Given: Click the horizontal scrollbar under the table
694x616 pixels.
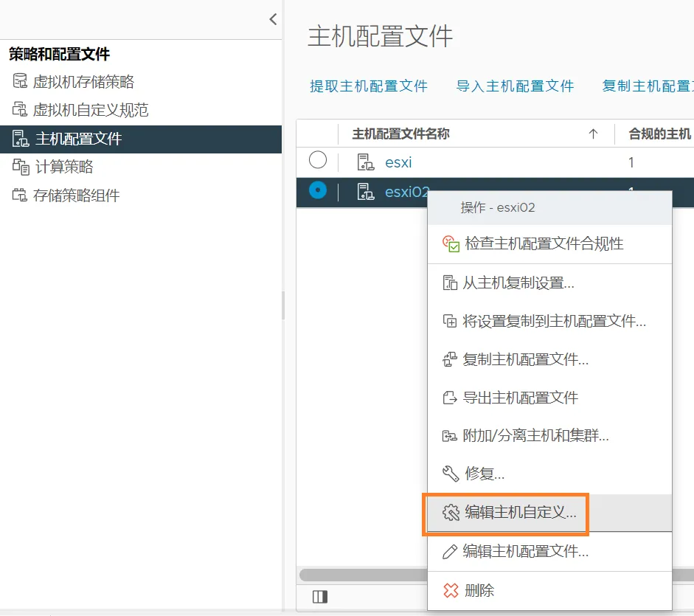Looking at the screenshot, I should pyautogui.click(x=363, y=575).
